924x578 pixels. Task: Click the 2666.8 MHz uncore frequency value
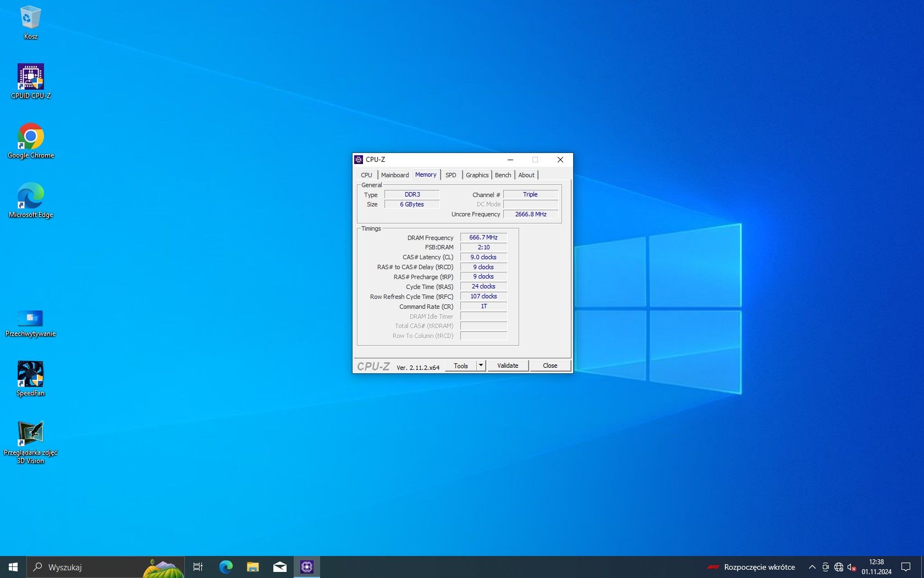click(530, 214)
